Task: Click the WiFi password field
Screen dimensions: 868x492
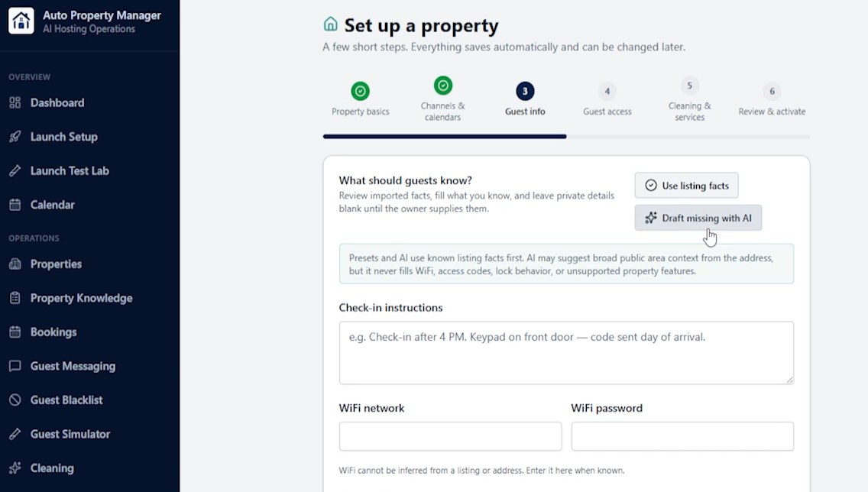Action: pyautogui.click(x=682, y=436)
